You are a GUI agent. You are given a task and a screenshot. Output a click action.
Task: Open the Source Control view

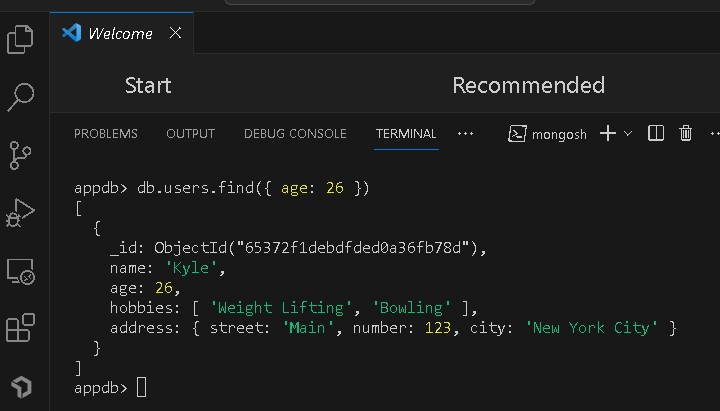[20, 155]
